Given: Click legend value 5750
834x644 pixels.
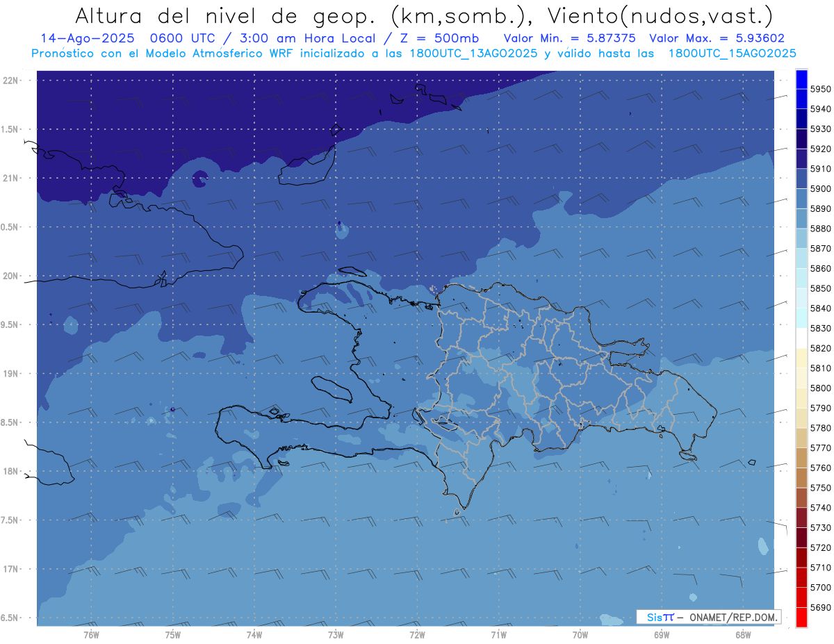Looking at the screenshot, I should coord(820,488).
